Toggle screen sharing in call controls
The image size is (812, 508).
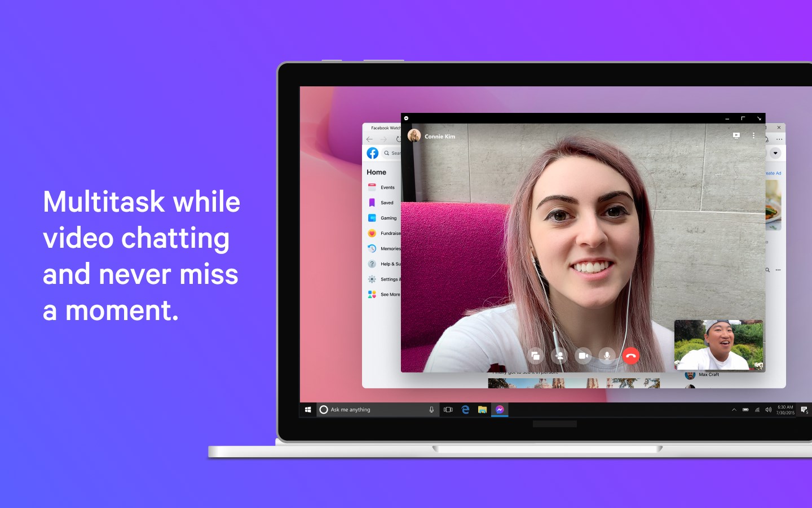[x=535, y=356]
